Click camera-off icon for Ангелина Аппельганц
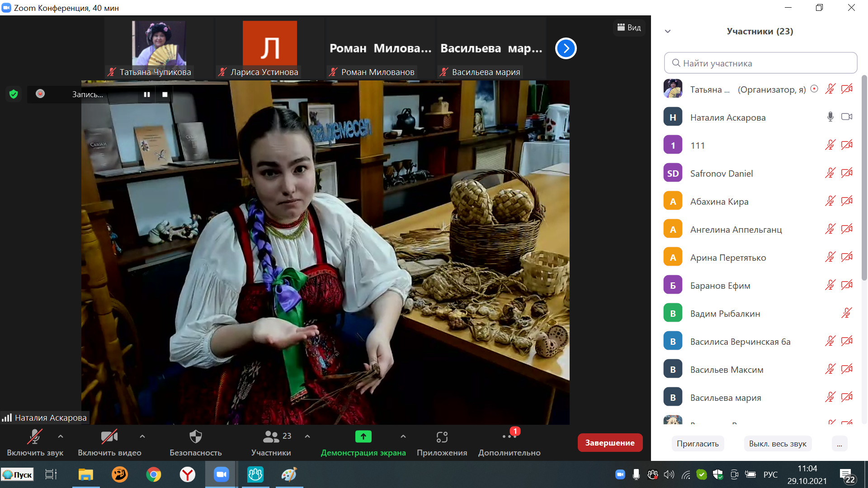Screen dimensions: 868x488 (x=847, y=229)
